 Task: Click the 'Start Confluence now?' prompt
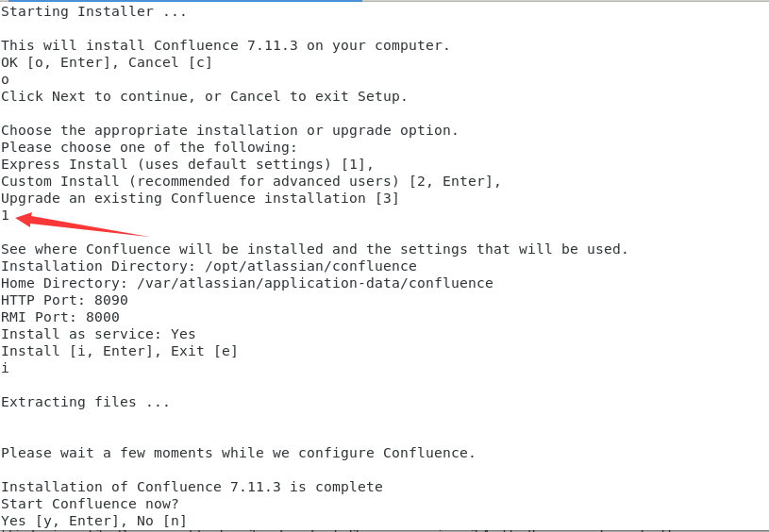[x=90, y=504]
